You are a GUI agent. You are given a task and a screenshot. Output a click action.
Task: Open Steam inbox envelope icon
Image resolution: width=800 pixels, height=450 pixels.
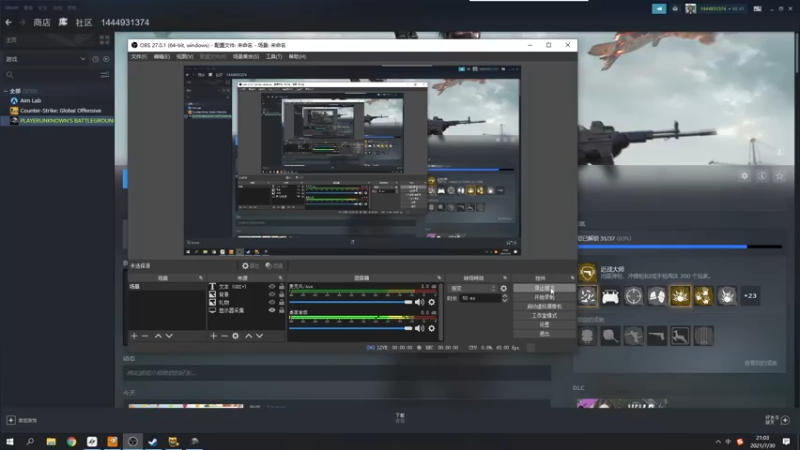pyautogui.click(x=675, y=9)
